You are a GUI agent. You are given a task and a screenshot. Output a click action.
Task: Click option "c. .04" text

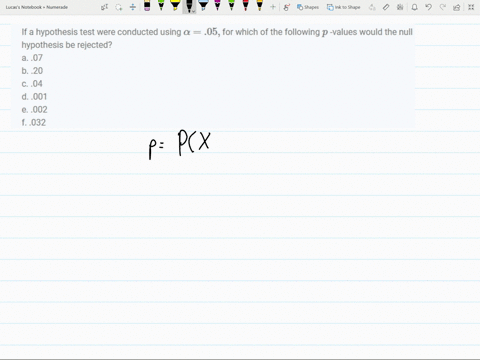[32, 84]
